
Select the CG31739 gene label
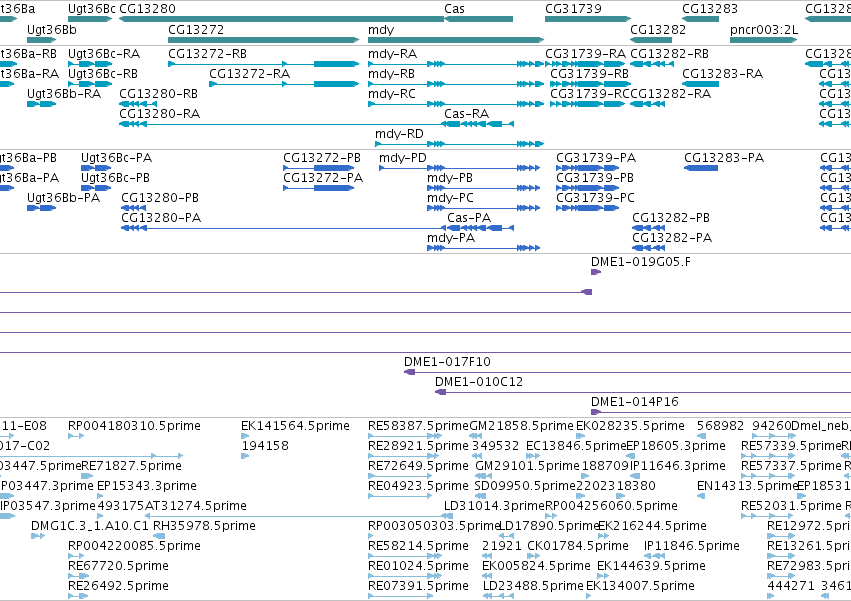[573, 9]
